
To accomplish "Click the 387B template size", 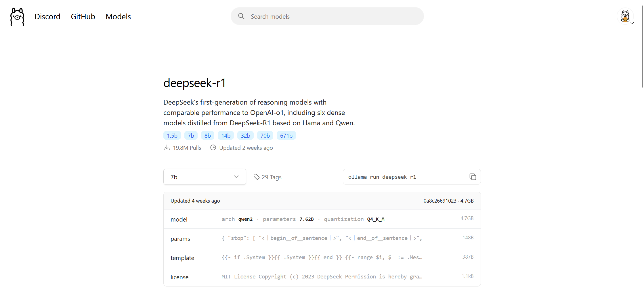I will click(468, 257).
